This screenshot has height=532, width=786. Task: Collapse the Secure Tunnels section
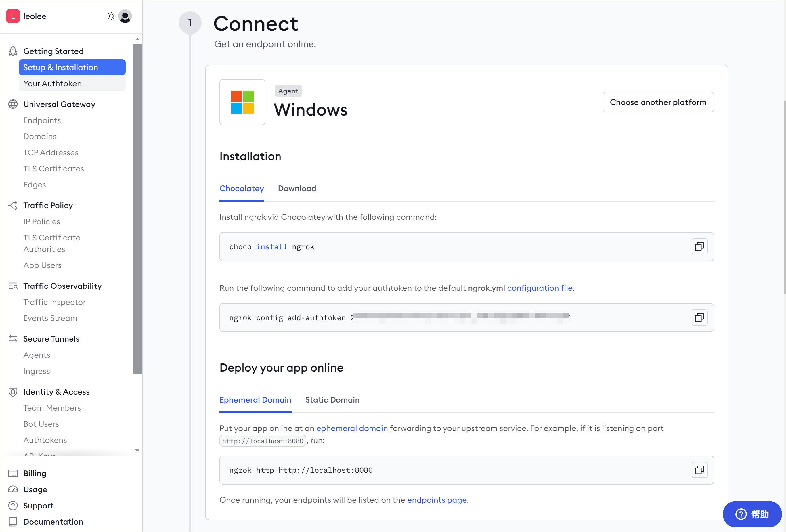coord(51,339)
